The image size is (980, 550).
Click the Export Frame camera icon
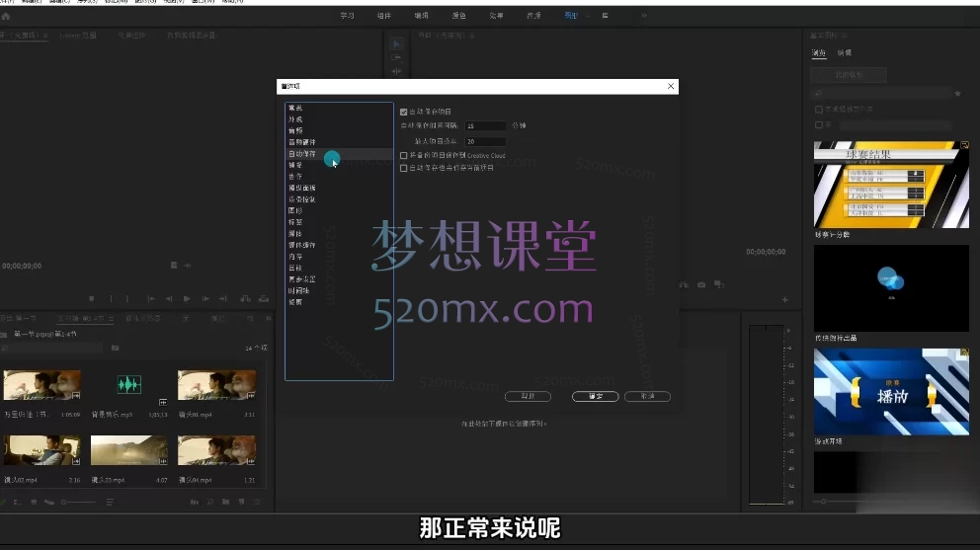click(700, 284)
